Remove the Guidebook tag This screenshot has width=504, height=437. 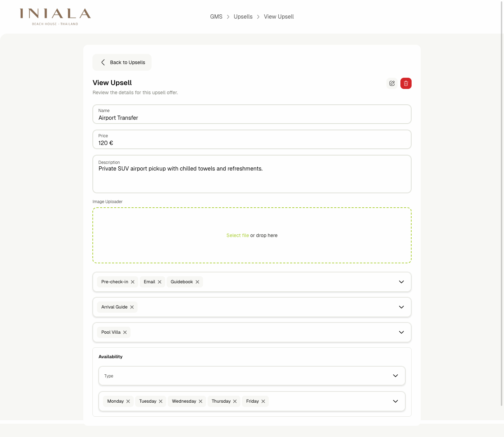pos(197,282)
